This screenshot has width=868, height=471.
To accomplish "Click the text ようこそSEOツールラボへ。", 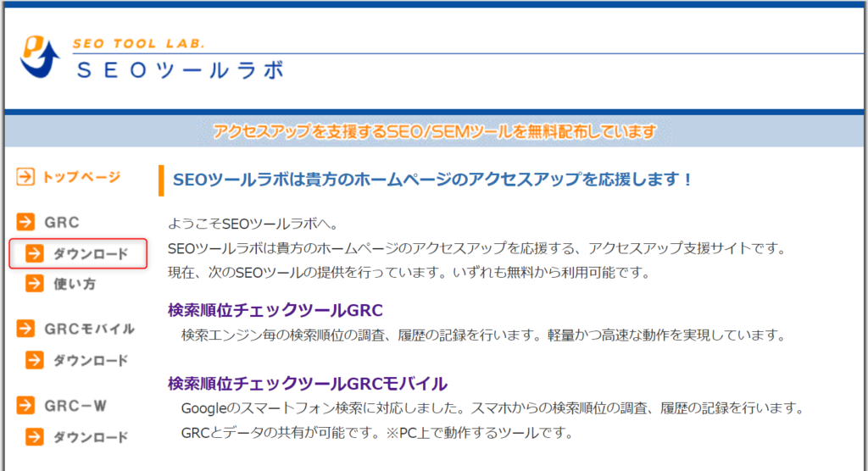I will coord(253,224).
